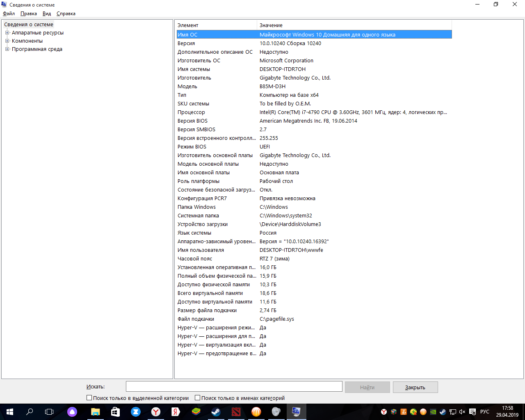Open the BlueStacks taskbar icon
The height and width of the screenshot is (420, 525).
point(196,412)
